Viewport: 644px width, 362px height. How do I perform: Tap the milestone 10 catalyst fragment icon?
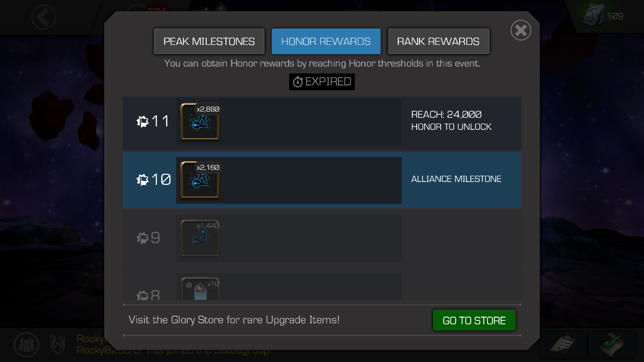point(200,180)
